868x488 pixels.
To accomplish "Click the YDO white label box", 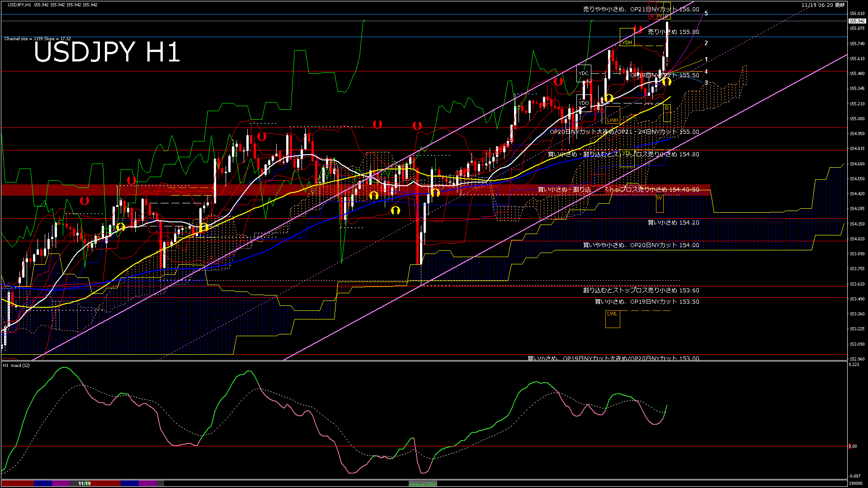I will (584, 103).
